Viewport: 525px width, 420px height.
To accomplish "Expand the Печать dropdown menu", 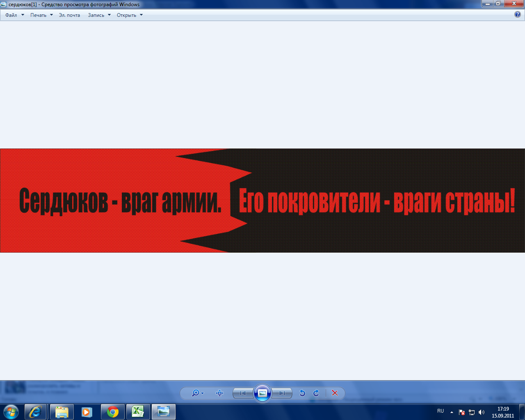I will (x=41, y=15).
